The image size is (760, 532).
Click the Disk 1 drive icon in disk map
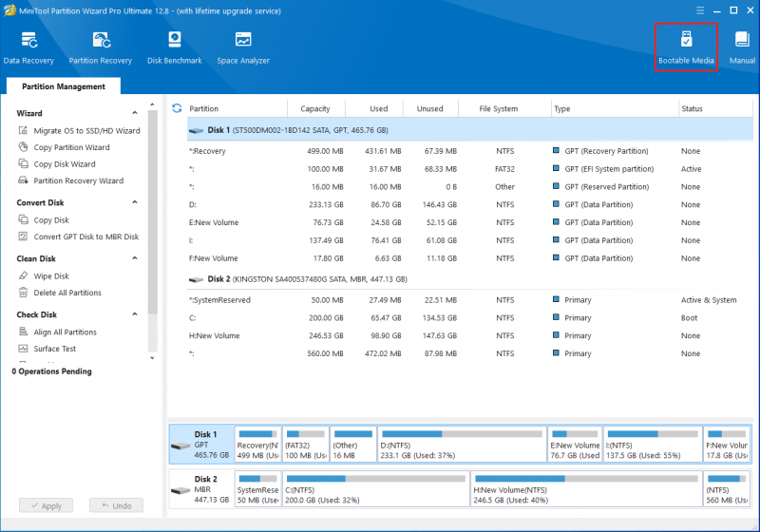click(180, 446)
